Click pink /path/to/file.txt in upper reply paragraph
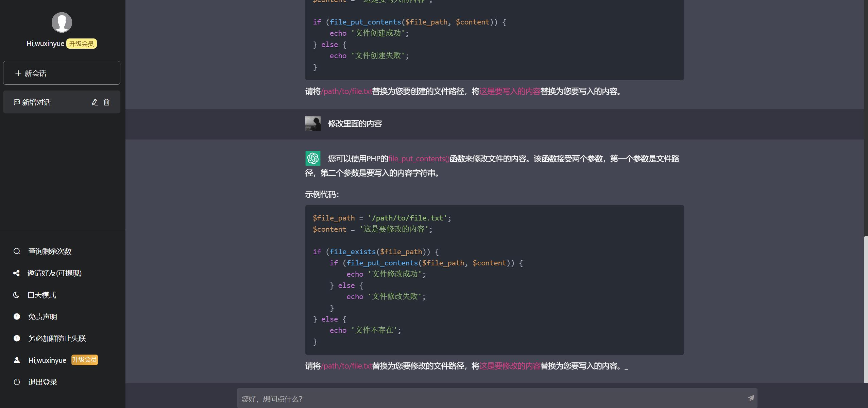 [346, 91]
